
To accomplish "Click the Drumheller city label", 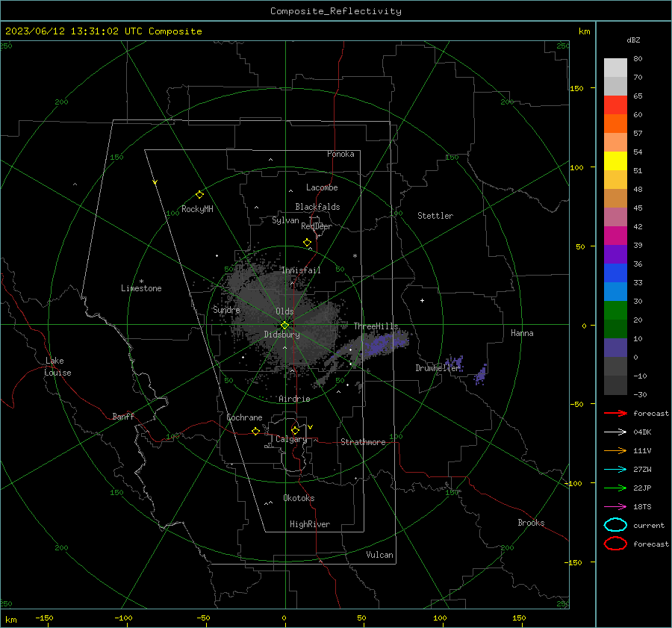I will [x=438, y=368].
